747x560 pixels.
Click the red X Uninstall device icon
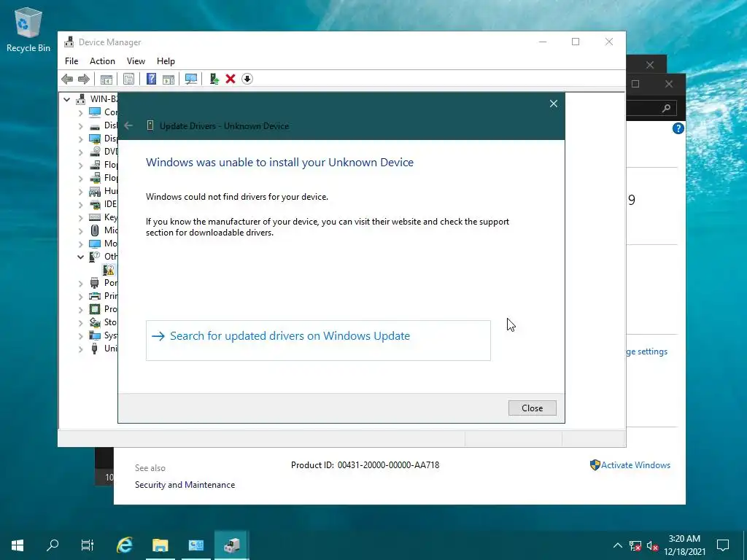(231, 79)
